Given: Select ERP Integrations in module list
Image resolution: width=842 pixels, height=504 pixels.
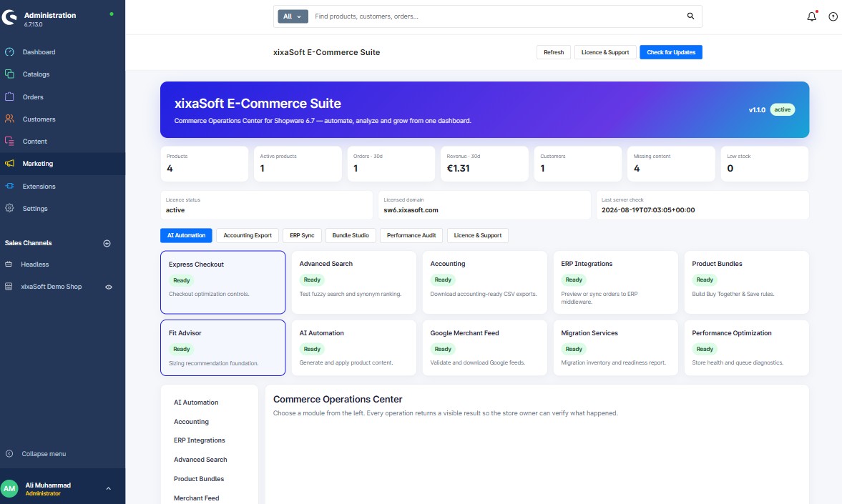Looking at the screenshot, I should point(199,440).
